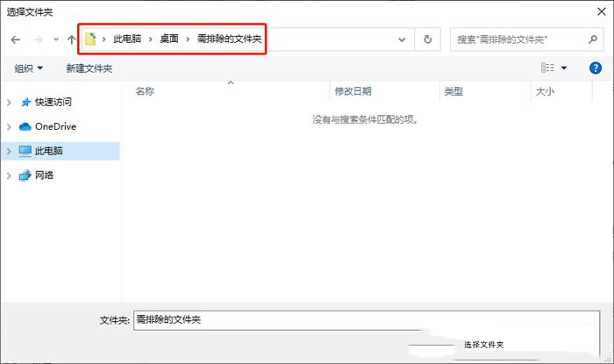Expand the OneDrive tree node
Screen dimensions: 614x364
pyautogui.click(x=9, y=127)
